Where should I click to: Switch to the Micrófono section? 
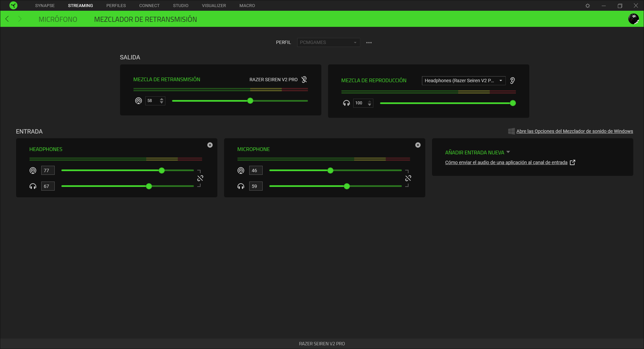pos(58,19)
